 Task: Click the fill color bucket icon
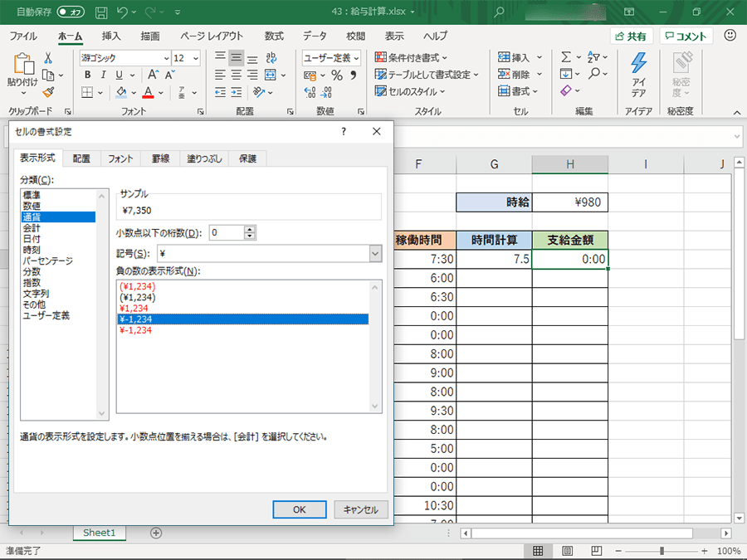121,91
